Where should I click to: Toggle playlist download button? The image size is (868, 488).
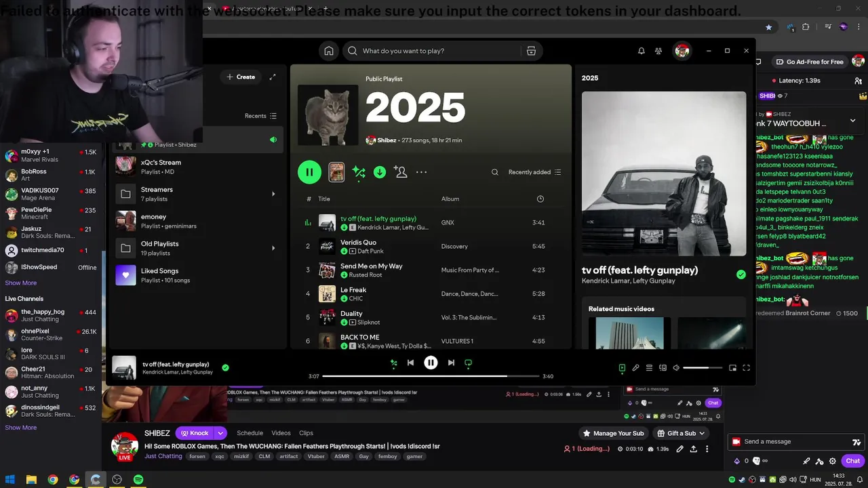380,172
